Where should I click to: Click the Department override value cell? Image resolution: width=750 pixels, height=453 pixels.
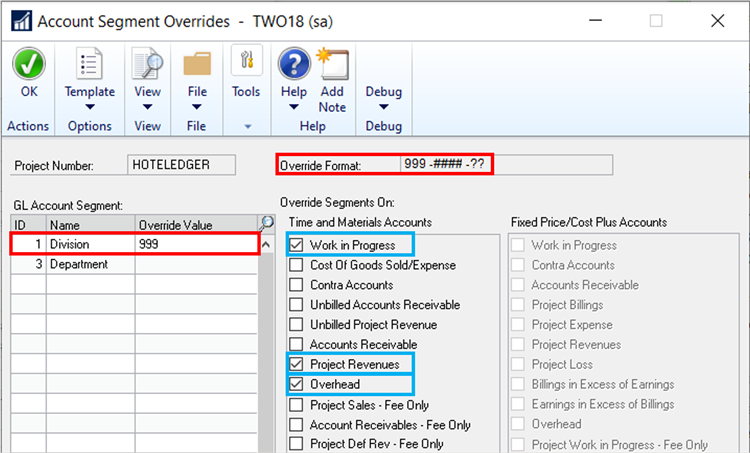[x=197, y=264]
